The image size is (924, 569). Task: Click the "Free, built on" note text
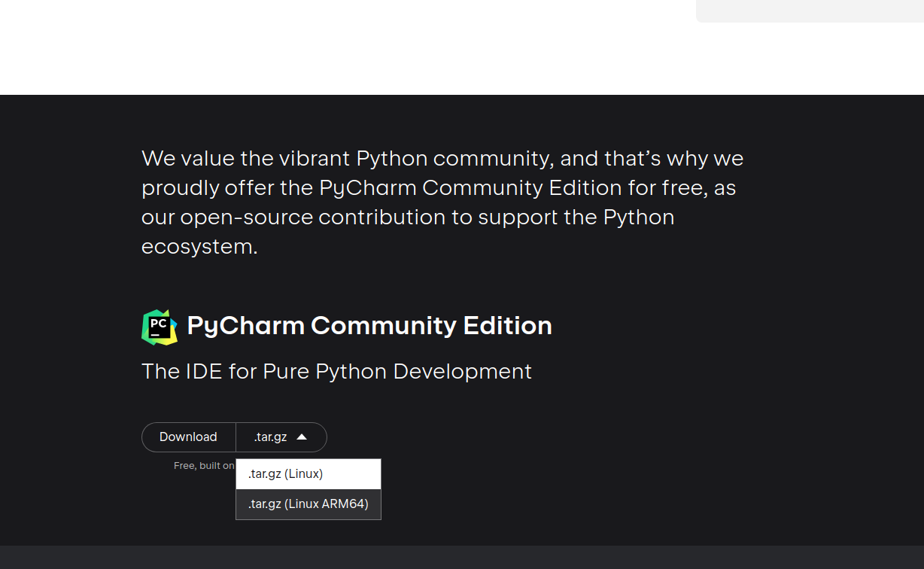[x=204, y=466]
